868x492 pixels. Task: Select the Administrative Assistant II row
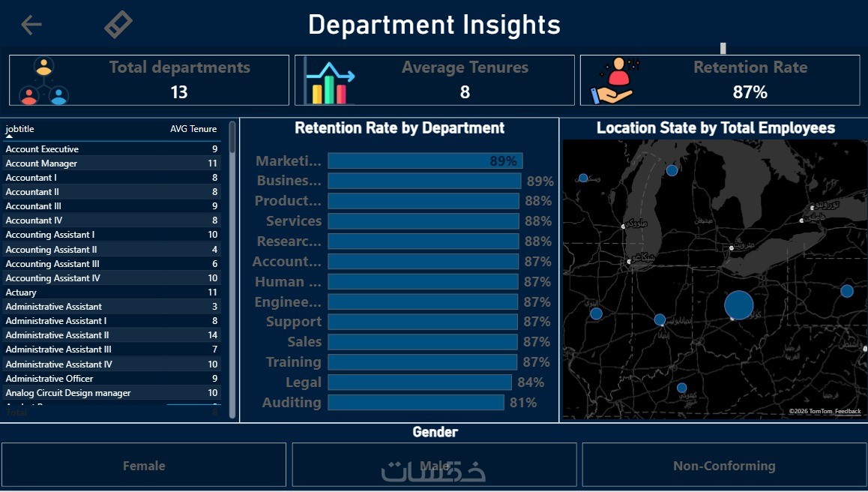tap(112, 335)
